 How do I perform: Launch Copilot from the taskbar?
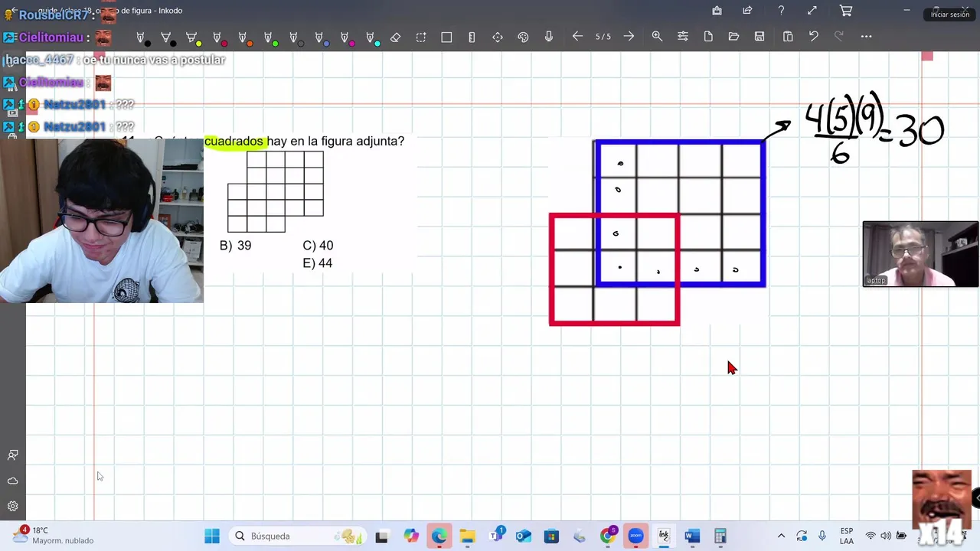tap(411, 536)
